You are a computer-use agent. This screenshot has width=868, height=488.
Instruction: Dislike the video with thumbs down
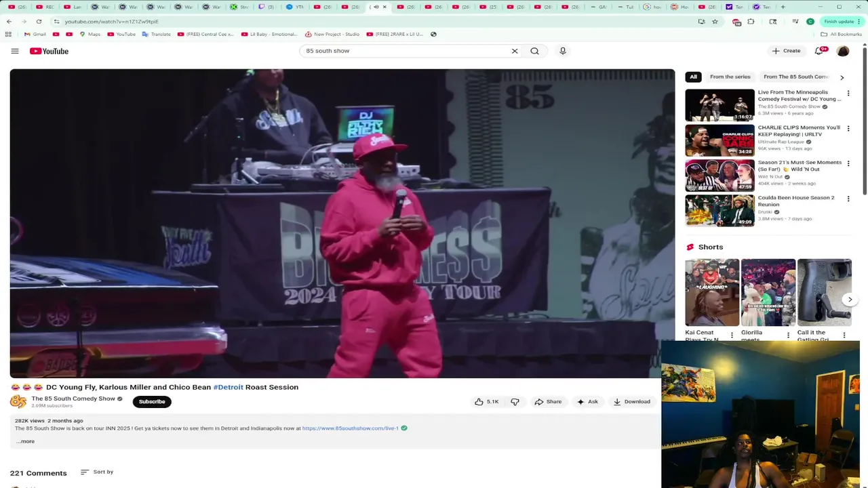515,402
